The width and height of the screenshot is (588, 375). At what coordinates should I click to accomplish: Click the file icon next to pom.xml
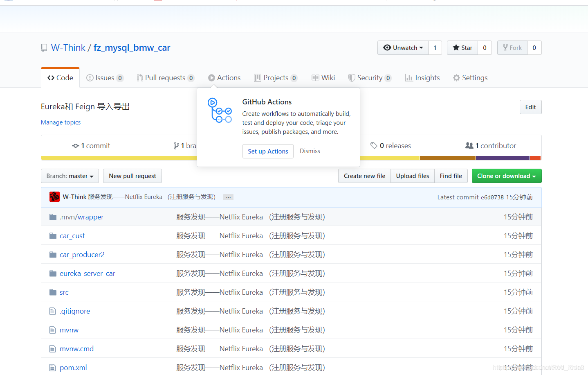pyautogui.click(x=52, y=368)
